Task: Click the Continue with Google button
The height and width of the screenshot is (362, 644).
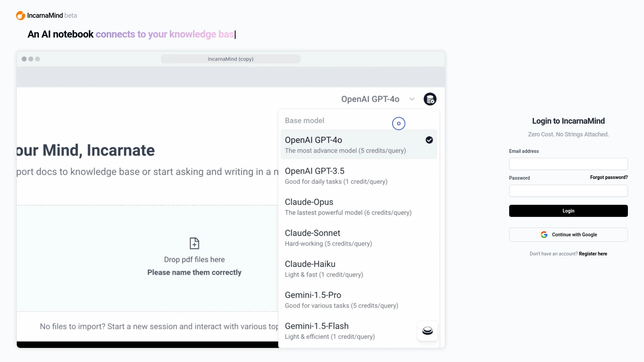Action: (x=569, y=234)
